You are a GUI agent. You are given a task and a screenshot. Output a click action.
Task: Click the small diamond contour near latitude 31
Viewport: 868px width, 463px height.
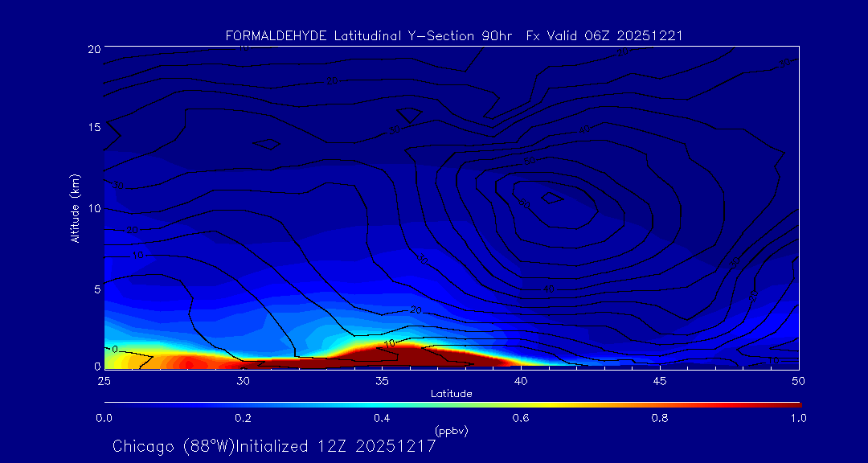click(x=268, y=145)
